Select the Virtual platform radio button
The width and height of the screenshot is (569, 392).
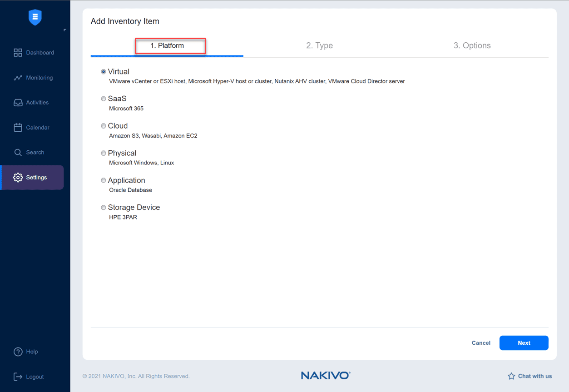[x=104, y=71]
